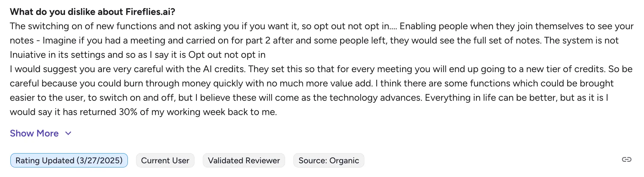Click the Source: Organic label
644x177 pixels.
pyautogui.click(x=329, y=160)
